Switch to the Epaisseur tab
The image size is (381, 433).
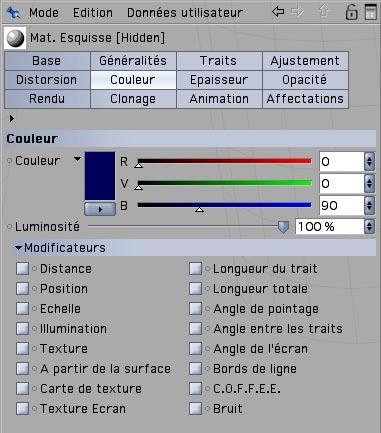click(219, 80)
